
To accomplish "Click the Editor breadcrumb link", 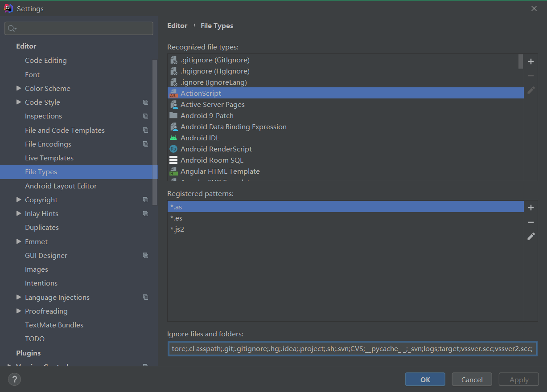I will (x=177, y=25).
